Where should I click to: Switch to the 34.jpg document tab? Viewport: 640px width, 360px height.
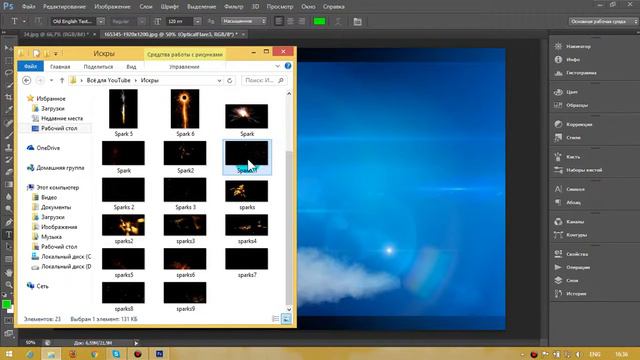coord(56,35)
